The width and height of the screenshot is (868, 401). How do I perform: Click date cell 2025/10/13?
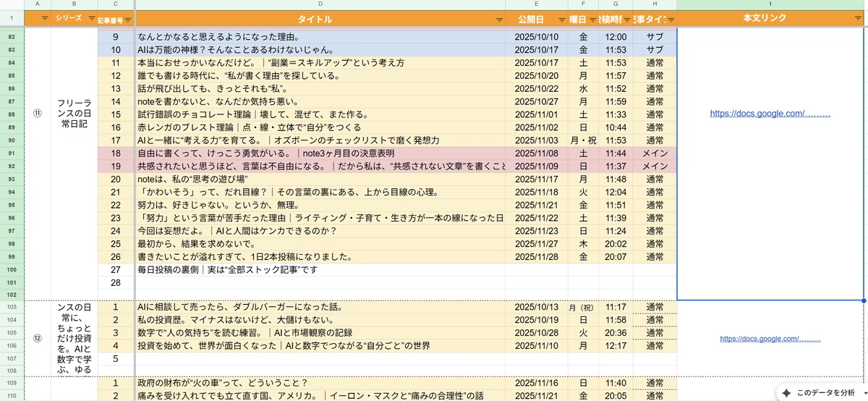point(536,307)
